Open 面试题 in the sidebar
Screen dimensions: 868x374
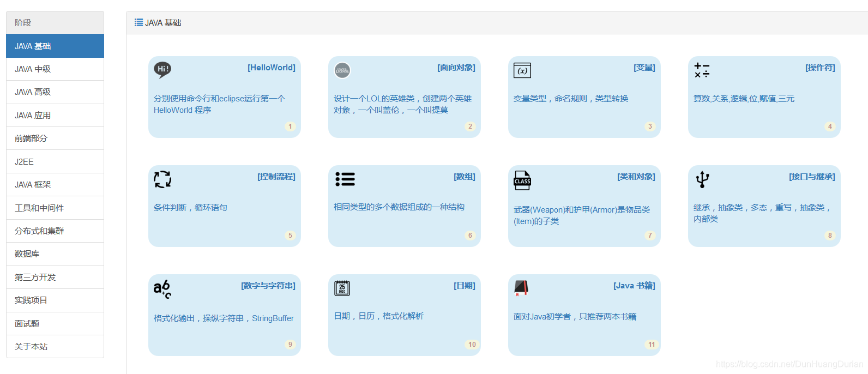click(x=55, y=323)
